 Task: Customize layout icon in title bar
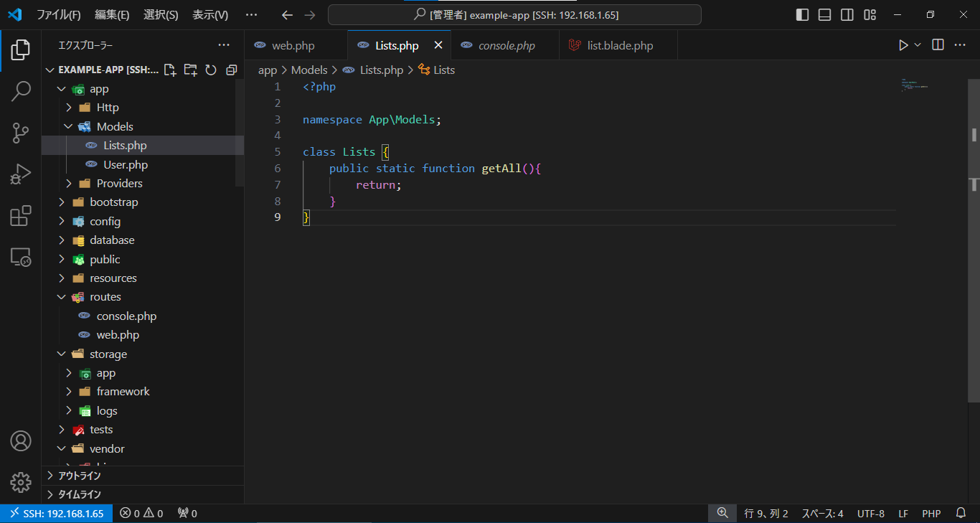870,14
